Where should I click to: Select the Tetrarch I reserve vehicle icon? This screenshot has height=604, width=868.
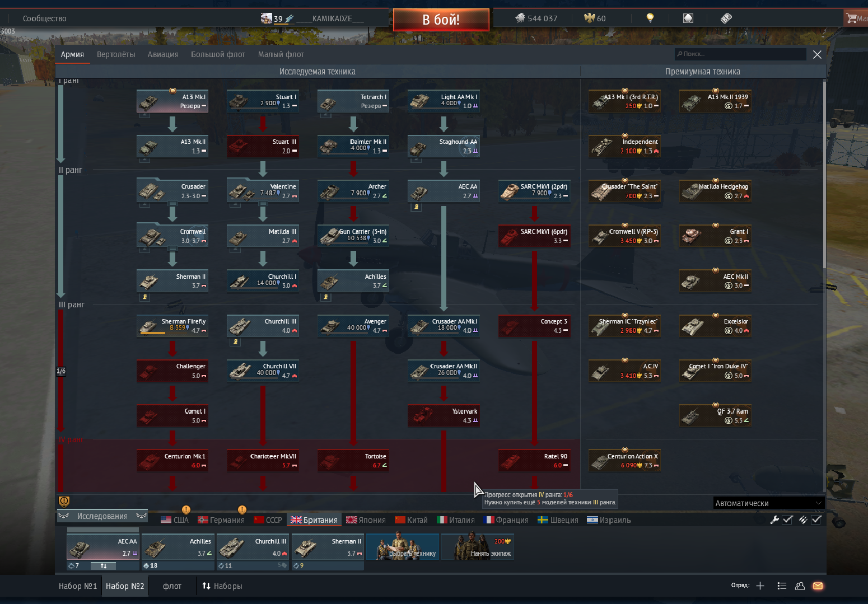329,102
